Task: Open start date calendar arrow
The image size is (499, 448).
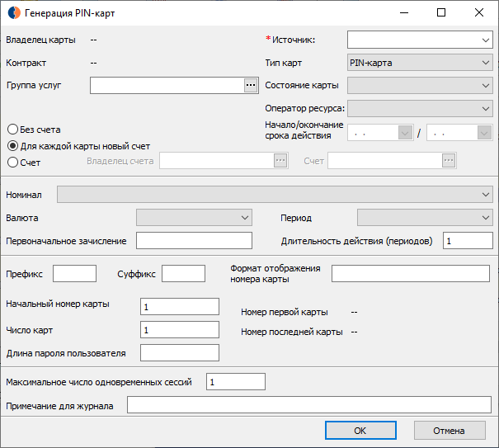Action: coord(405,133)
